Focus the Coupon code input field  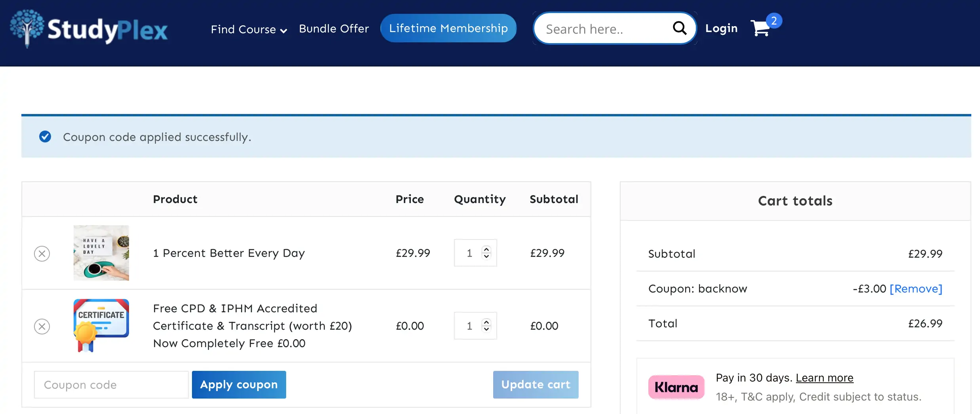(x=111, y=385)
